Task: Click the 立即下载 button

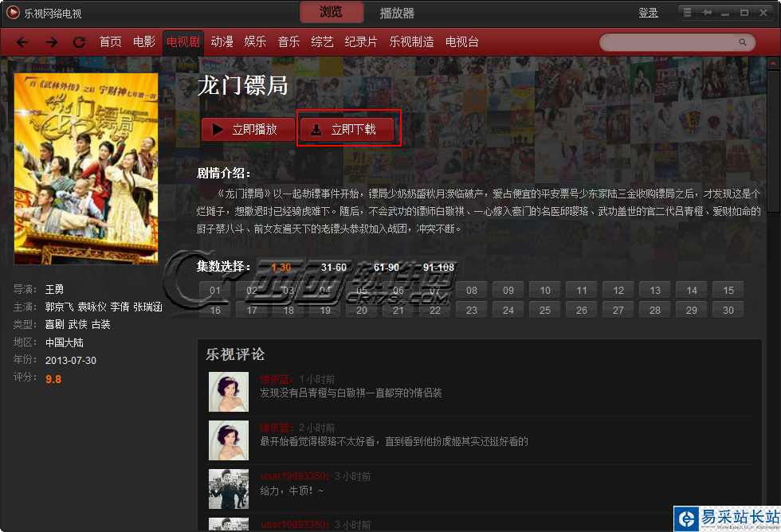Action: (x=347, y=129)
